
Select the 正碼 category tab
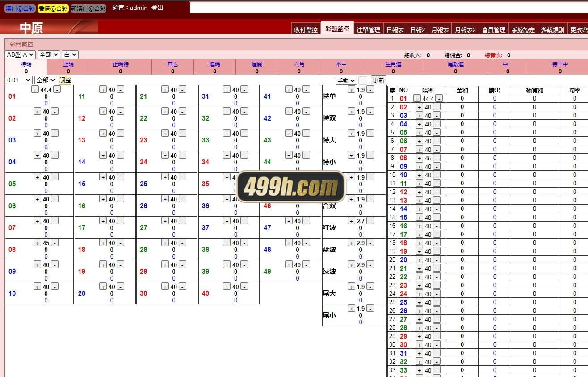pos(68,67)
